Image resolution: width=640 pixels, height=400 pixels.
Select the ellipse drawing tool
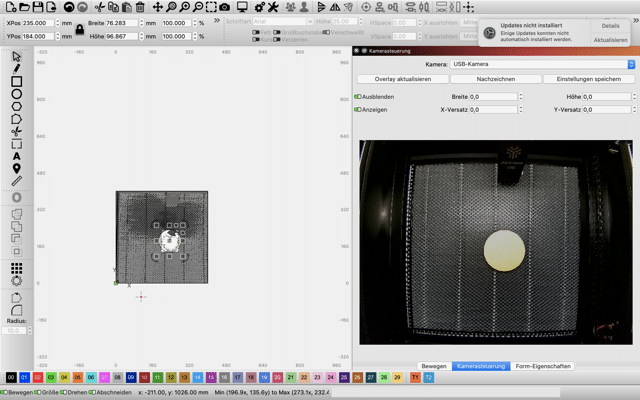17,94
